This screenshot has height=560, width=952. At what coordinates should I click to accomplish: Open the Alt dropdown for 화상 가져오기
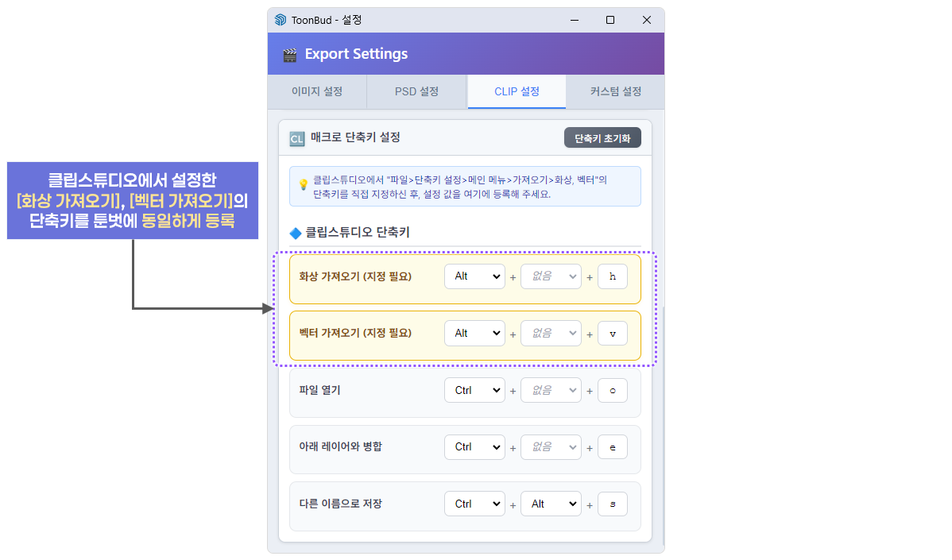tap(474, 276)
